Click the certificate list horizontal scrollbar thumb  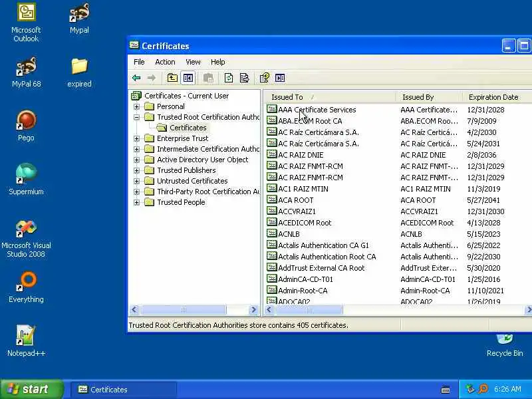[x=309, y=309]
